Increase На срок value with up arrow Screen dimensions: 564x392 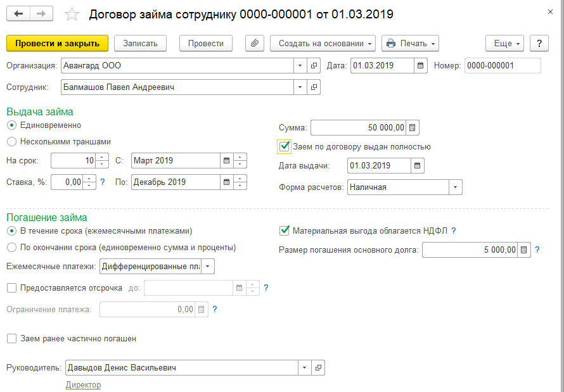click(x=102, y=158)
